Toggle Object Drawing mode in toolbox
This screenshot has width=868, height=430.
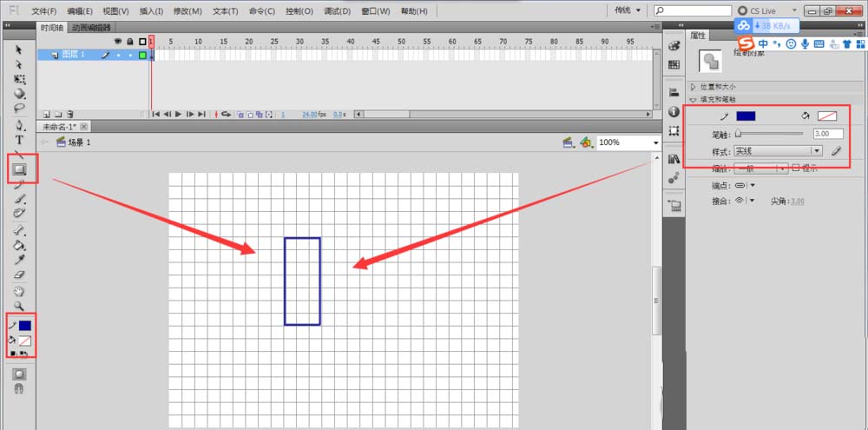pos(19,374)
